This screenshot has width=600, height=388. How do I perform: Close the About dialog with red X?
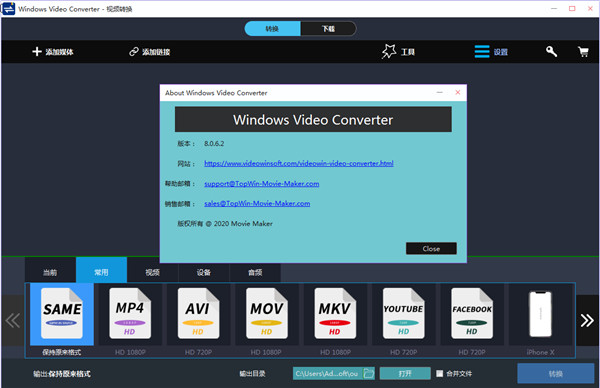(x=458, y=92)
